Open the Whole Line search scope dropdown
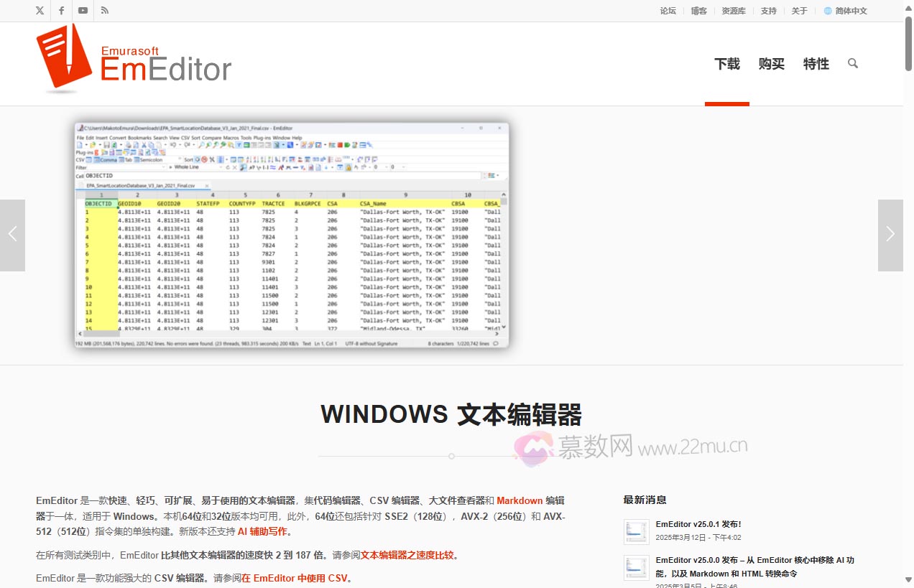Viewport: 914px width, 588px height. pos(221,167)
